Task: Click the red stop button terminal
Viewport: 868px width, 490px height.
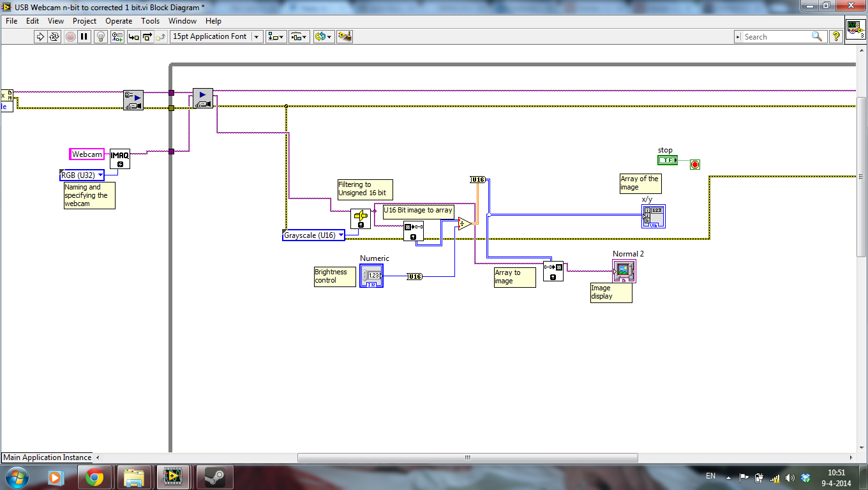Action: pos(695,165)
